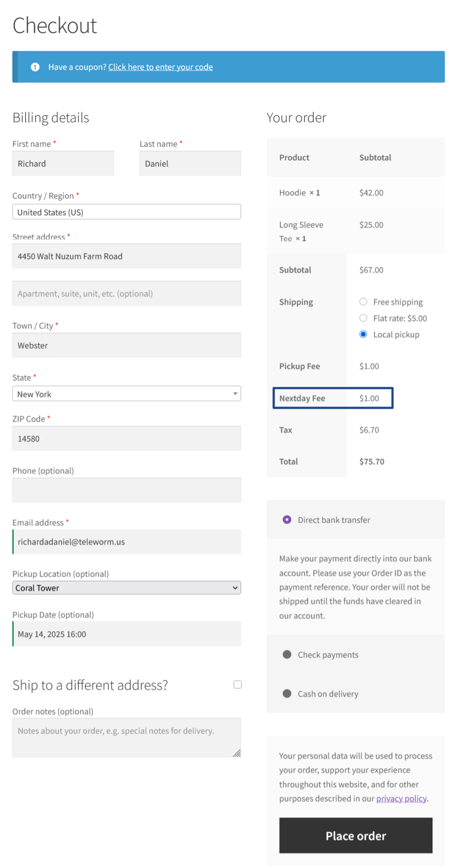Open the privacy policy link
This screenshot has height=868, width=466.
(x=401, y=798)
